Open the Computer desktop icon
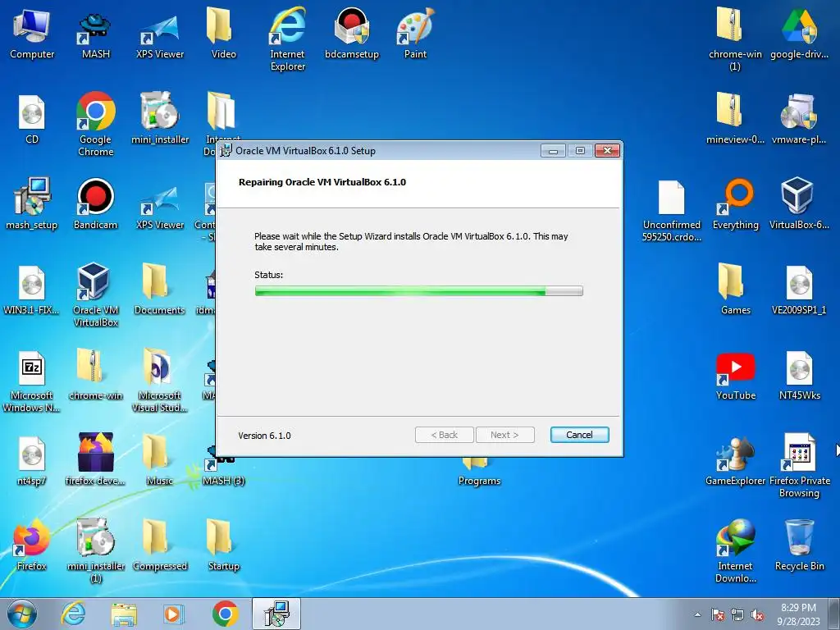The height and width of the screenshot is (630, 840). pos(32,34)
